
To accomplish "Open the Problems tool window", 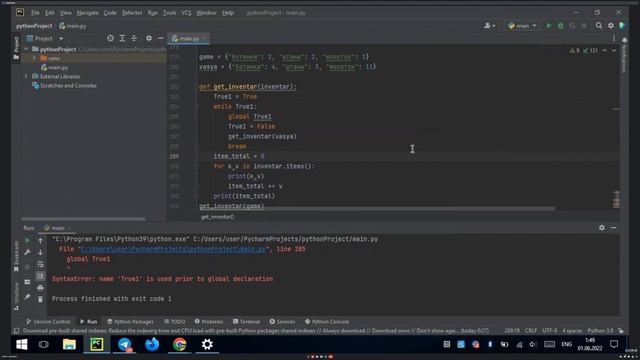I will pos(209,322).
